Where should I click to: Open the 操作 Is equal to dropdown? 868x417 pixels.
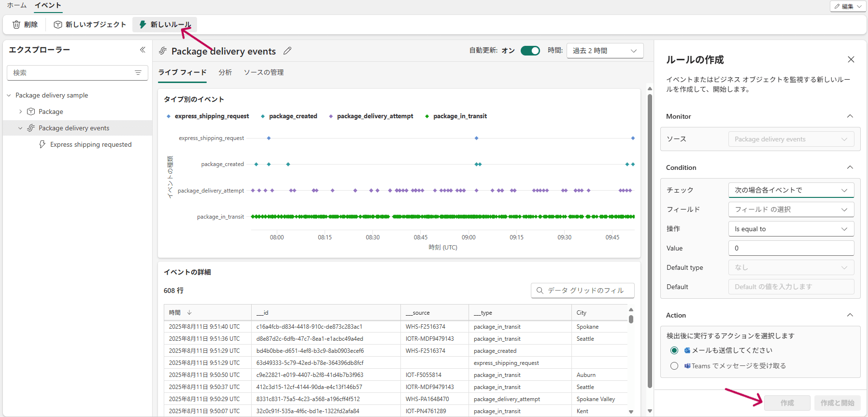click(791, 229)
